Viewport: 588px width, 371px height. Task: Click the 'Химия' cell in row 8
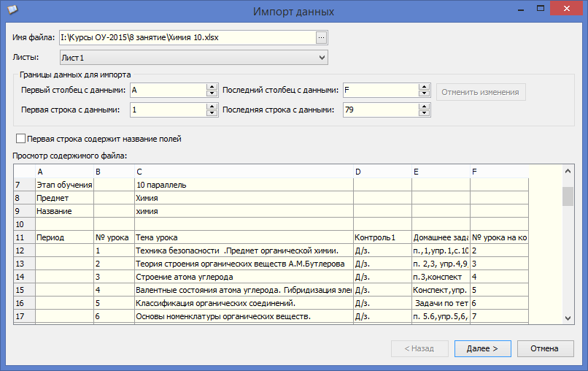click(x=147, y=198)
